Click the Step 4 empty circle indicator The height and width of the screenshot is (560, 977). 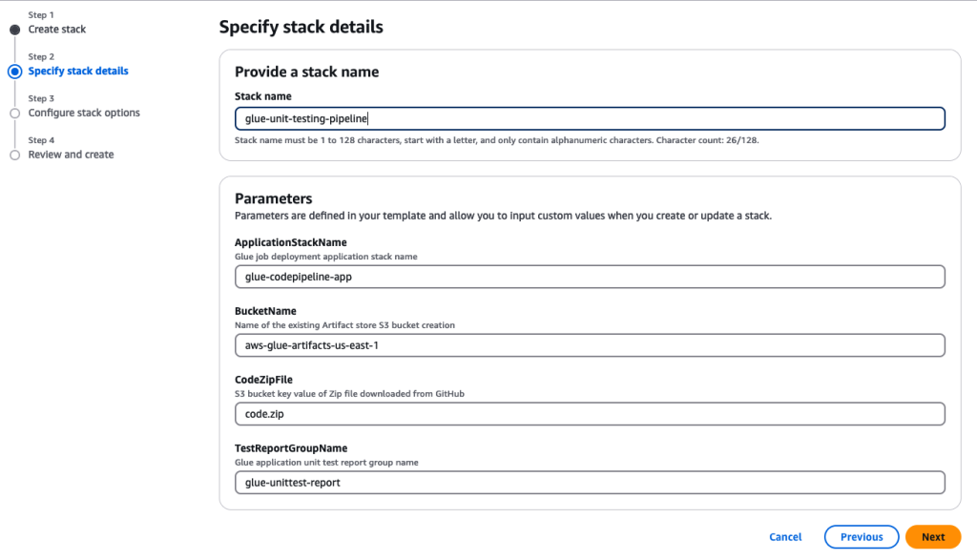coord(14,155)
